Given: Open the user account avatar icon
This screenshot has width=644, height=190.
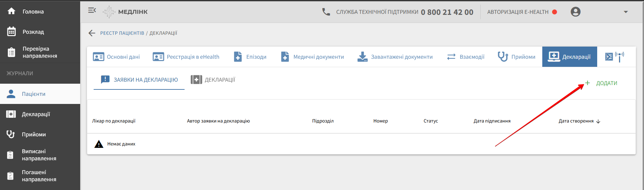Looking at the screenshot, I should [575, 12].
